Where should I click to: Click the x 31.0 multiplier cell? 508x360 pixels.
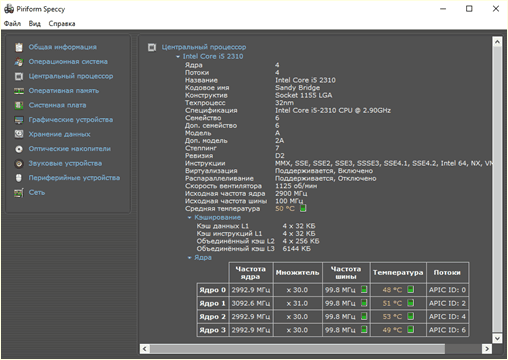(297, 303)
